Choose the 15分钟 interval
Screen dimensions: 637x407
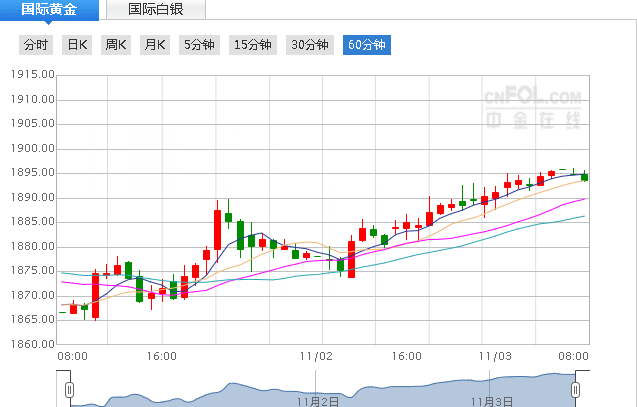pos(252,44)
